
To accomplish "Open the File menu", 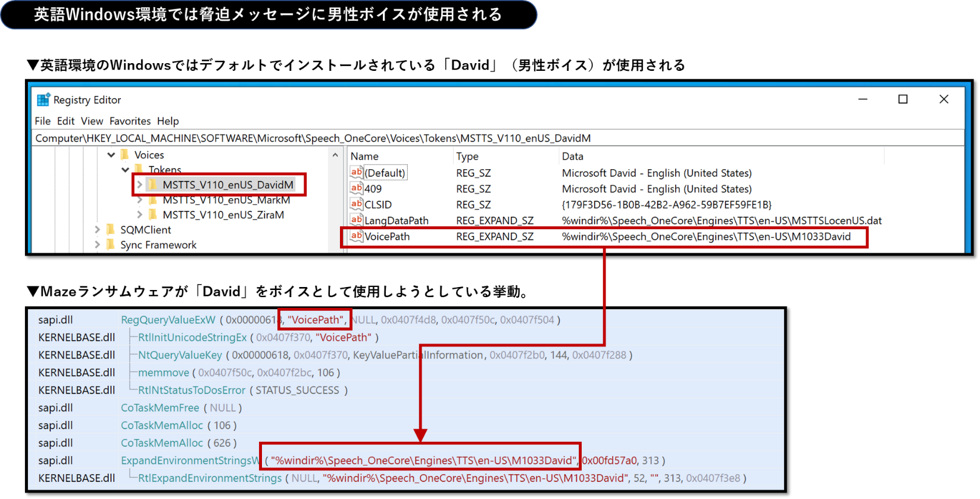I will pos(42,121).
